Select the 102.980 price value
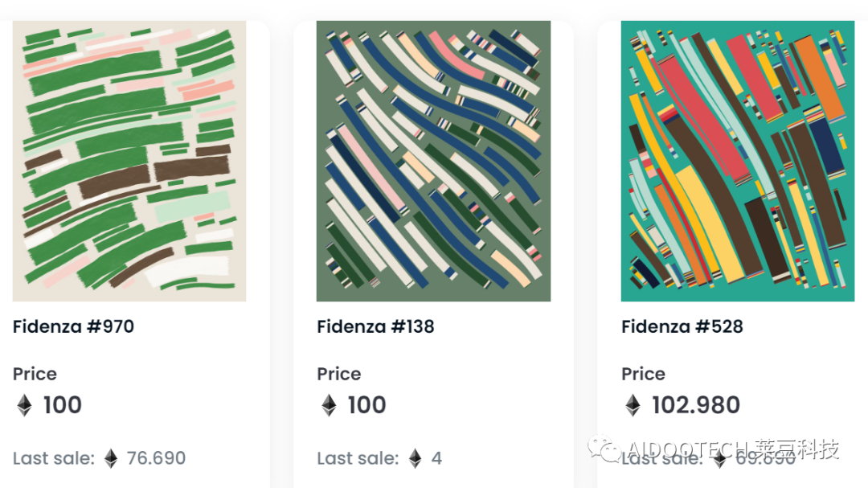The width and height of the screenshot is (868, 488). coord(696,405)
